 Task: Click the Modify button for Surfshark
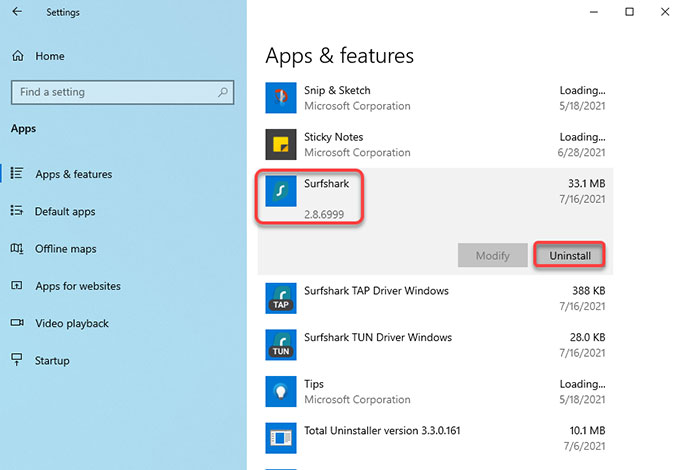coord(493,255)
